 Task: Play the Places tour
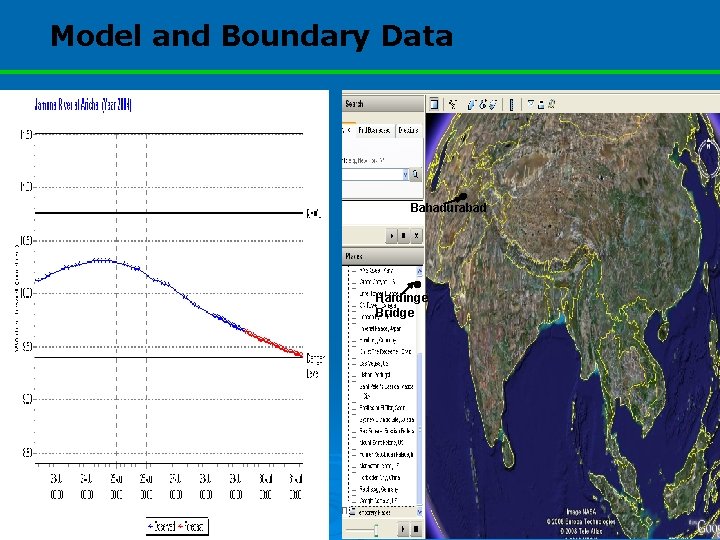click(x=403, y=529)
